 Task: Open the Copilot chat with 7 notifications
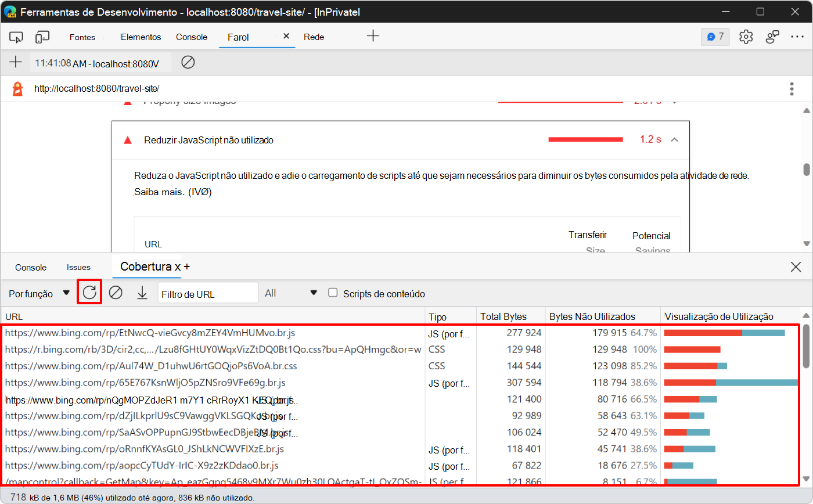[x=715, y=36]
